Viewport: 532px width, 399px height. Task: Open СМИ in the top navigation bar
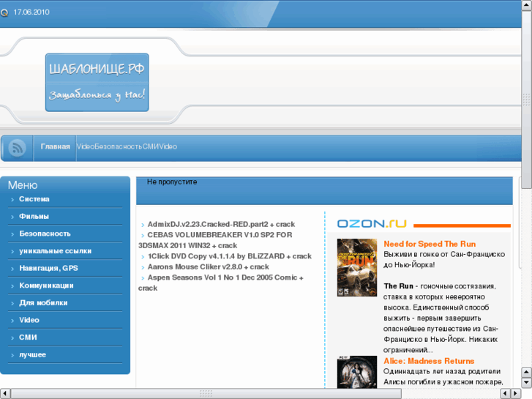(x=151, y=146)
